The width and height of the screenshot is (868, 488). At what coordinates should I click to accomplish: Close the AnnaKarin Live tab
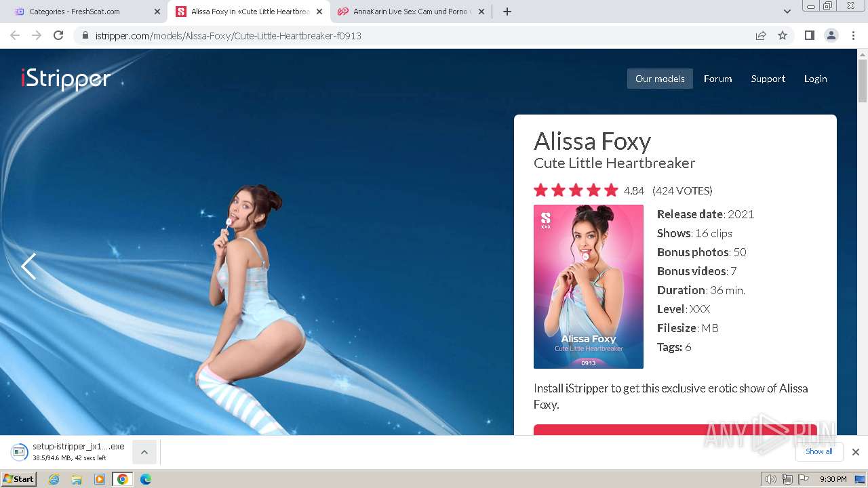481,12
